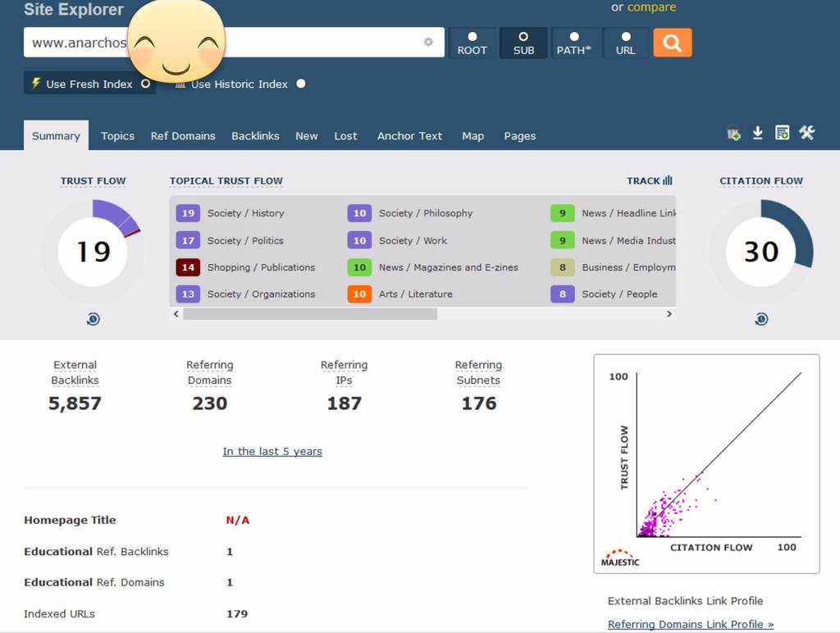This screenshot has height=633, width=840.
Task: Click the Trust Flow 19 donut gauge
Action: (93, 252)
